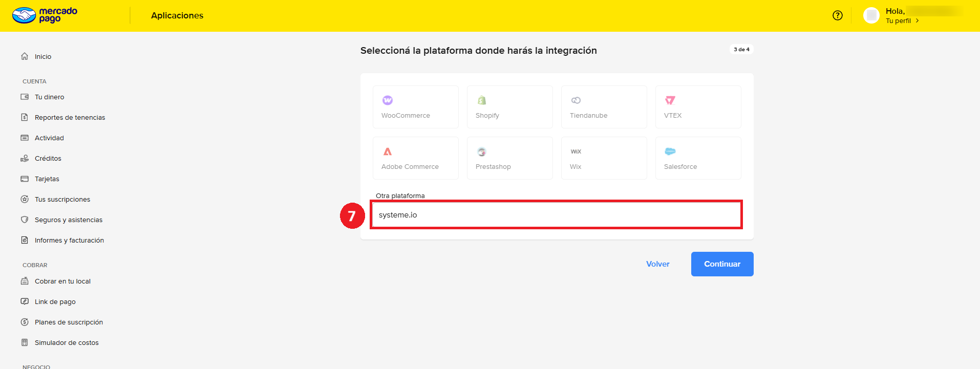Go to Inicio in the sidebar

(x=43, y=56)
